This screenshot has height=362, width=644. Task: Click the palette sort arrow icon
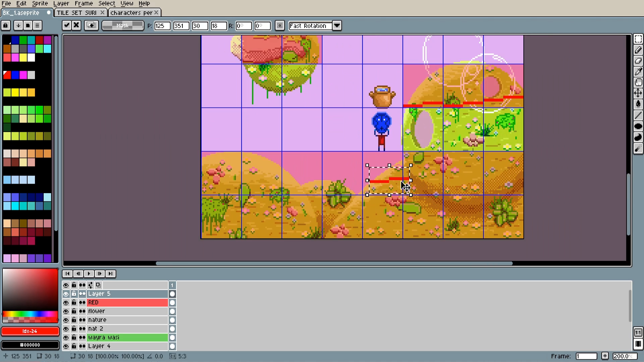click(x=18, y=26)
